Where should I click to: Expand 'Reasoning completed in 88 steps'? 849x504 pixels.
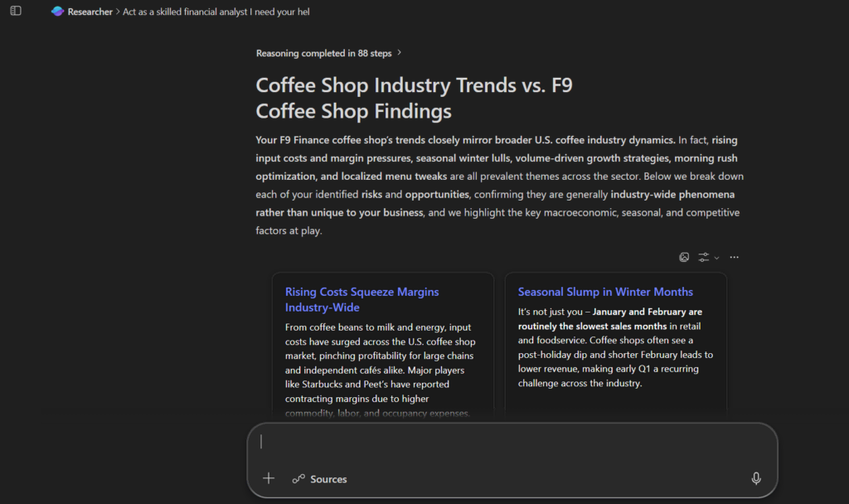323,53
